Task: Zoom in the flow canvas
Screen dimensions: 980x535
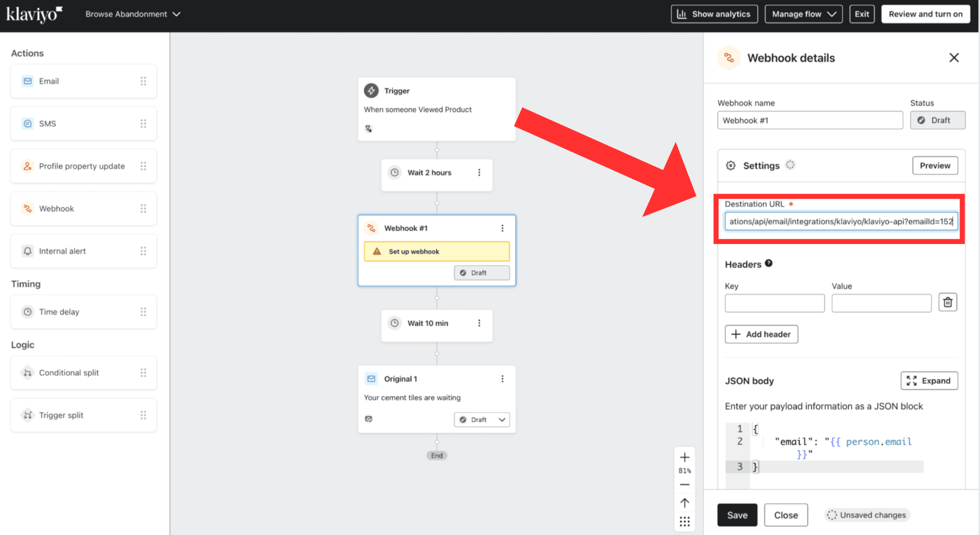Action: coord(685,457)
